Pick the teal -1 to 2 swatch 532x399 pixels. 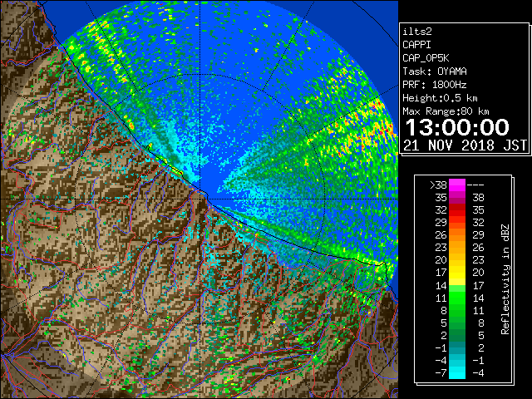[457, 347]
